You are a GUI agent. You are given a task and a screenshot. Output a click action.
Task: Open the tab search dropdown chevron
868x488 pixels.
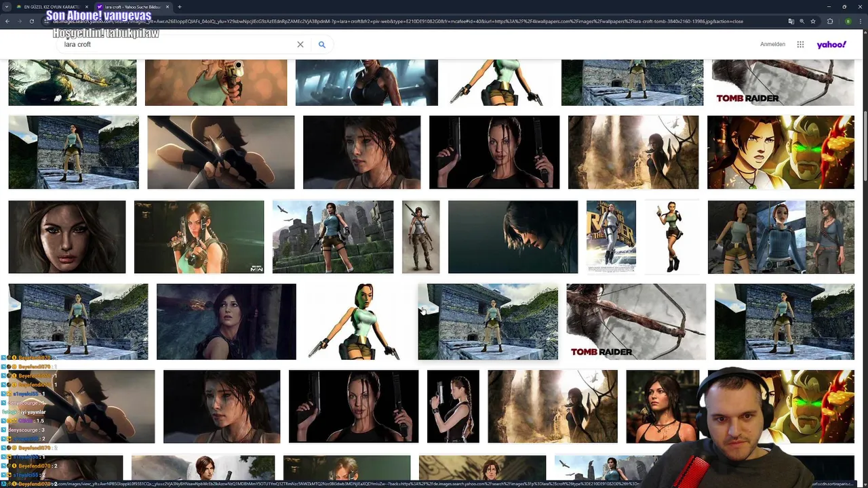pyautogui.click(x=7, y=7)
